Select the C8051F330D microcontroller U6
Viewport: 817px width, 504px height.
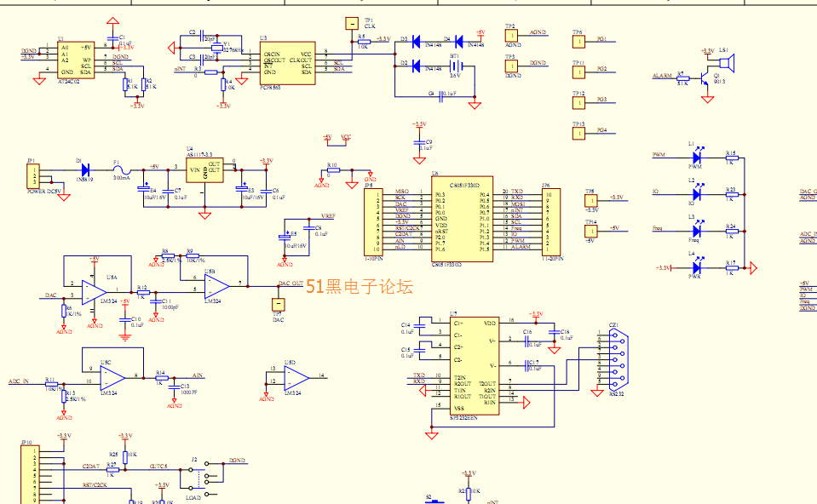[x=462, y=219]
